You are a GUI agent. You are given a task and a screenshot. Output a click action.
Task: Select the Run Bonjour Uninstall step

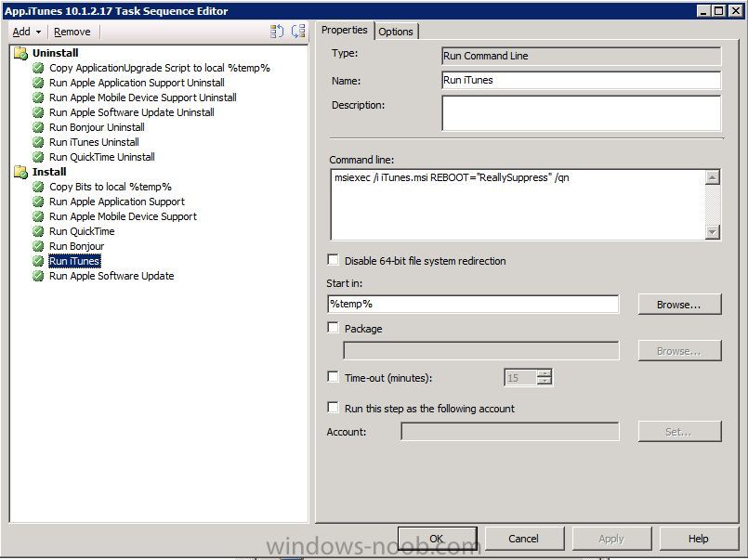click(x=97, y=127)
